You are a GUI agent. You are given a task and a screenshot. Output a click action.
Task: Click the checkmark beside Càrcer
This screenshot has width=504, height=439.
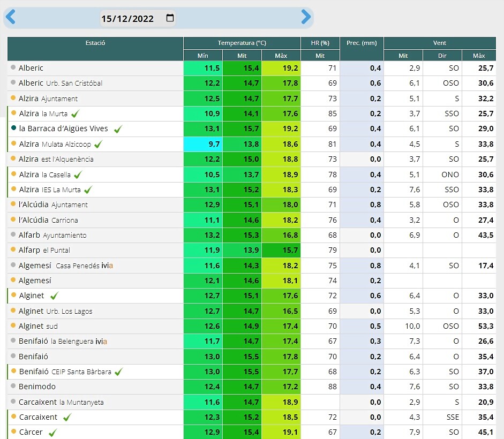pos(52,433)
